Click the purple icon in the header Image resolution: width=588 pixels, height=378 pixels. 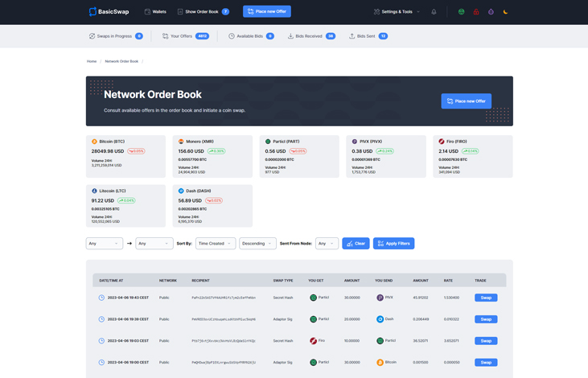(491, 12)
